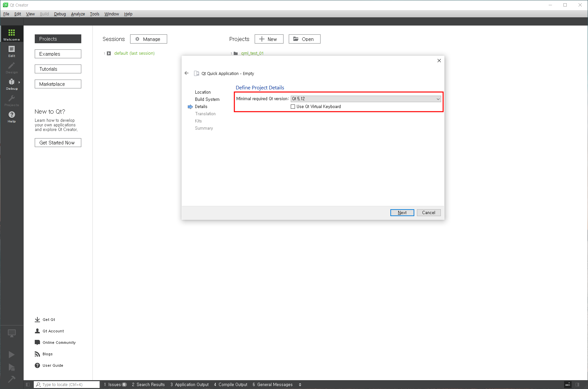
Task: Click Get Started Now button
Action: 58,143
